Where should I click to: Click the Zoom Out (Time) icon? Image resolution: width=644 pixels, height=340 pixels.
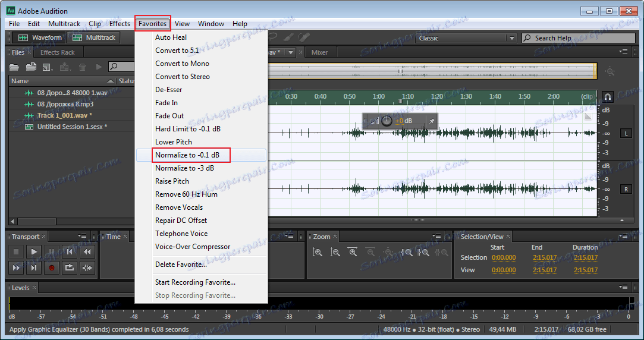pos(370,252)
